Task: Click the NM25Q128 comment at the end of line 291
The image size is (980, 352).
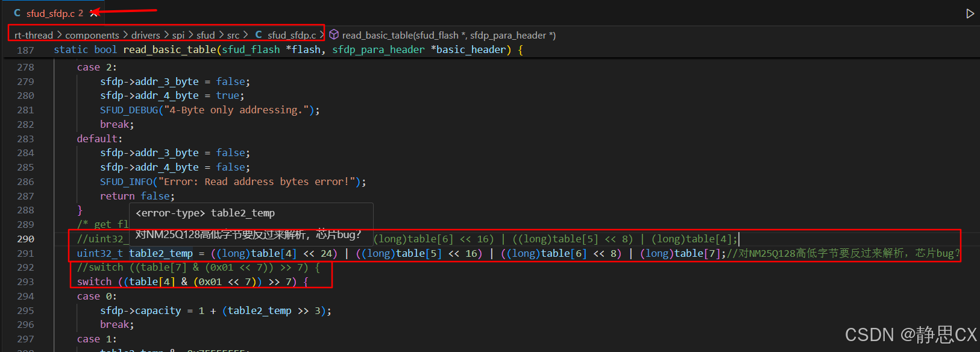Action: point(843,254)
